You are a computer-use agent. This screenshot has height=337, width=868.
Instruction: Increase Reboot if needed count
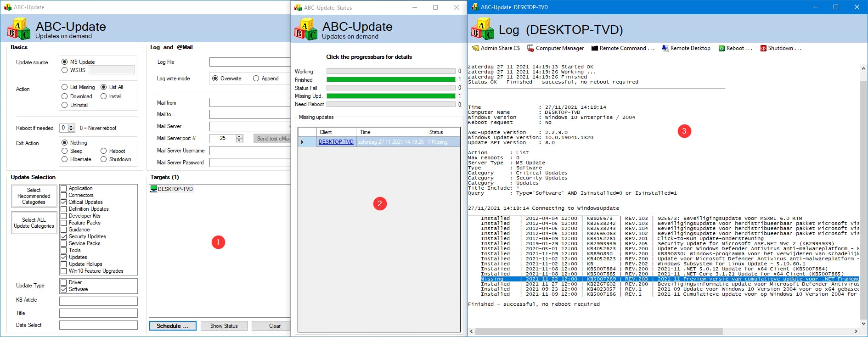[x=71, y=126]
